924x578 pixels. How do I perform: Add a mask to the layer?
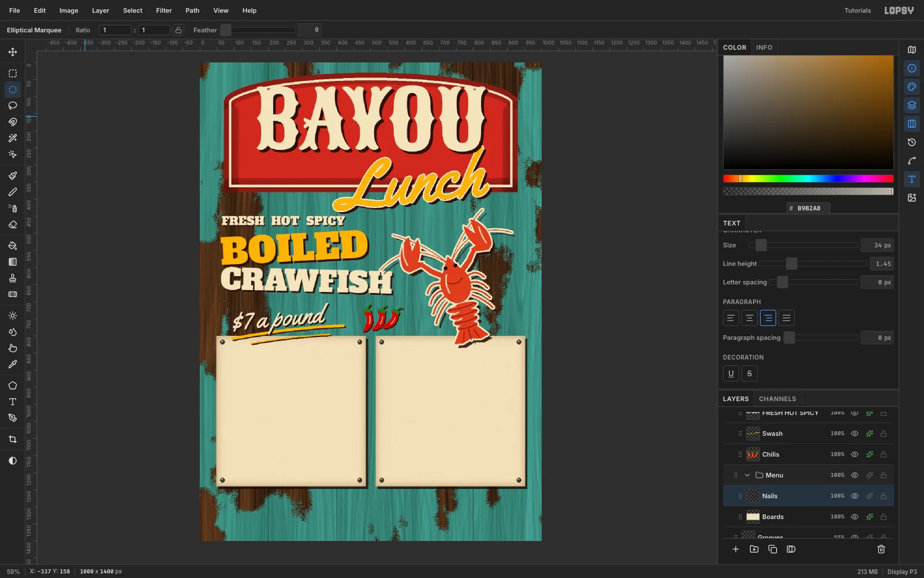791,549
